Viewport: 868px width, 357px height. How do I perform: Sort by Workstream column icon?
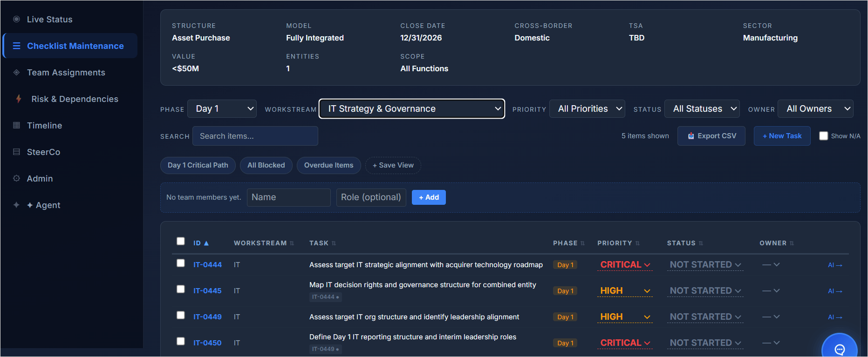tap(292, 243)
